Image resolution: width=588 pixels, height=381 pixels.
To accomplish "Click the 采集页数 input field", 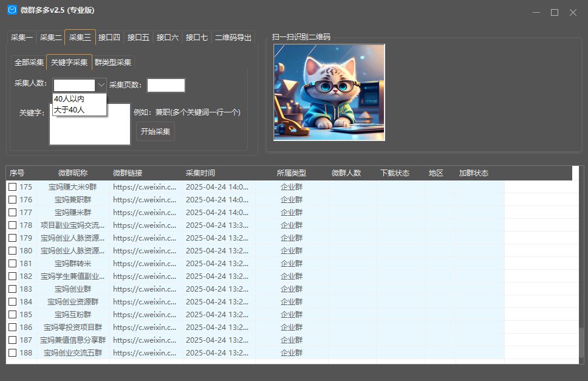I will [165, 85].
